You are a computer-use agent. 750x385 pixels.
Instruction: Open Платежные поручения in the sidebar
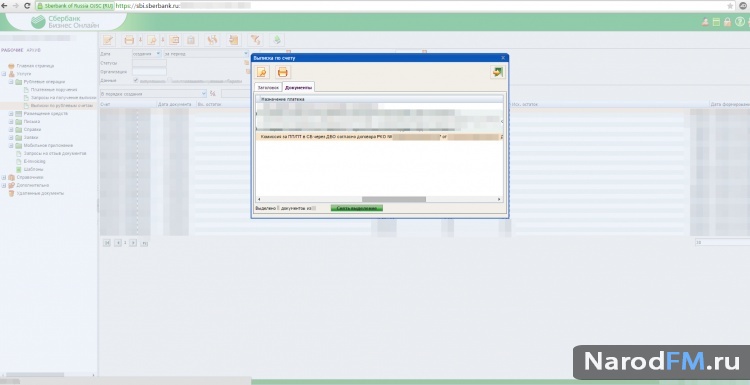tap(54, 89)
